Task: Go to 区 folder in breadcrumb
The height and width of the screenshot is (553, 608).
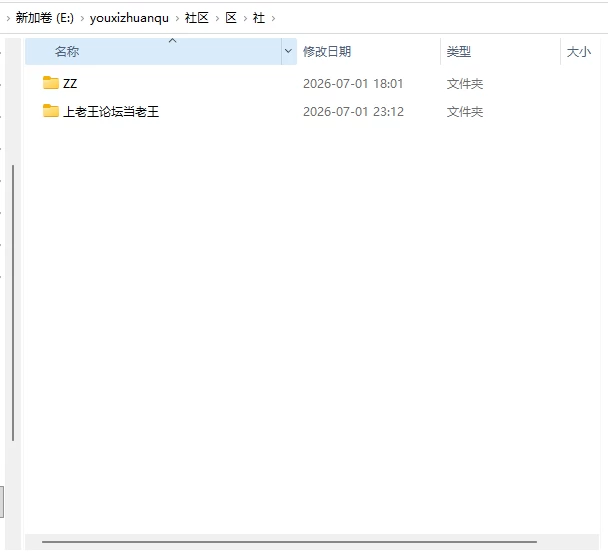Action: (231, 18)
